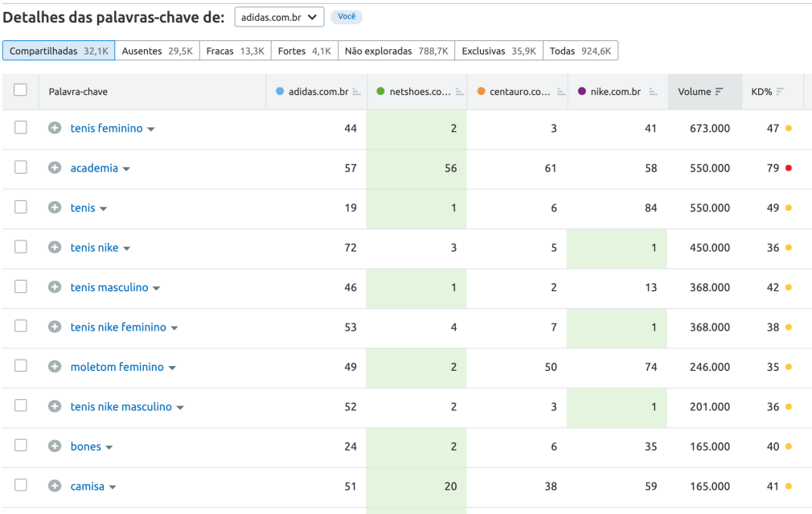This screenshot has width=812, height=514.
Task: Click green netshoes color dot
Action: point(380,91)
